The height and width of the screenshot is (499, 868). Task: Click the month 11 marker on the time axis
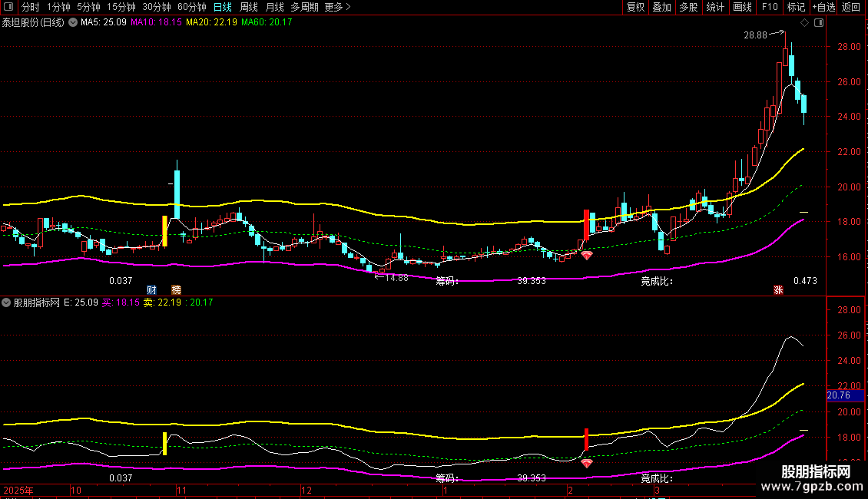pyautogui.click(x=181, y=491)
